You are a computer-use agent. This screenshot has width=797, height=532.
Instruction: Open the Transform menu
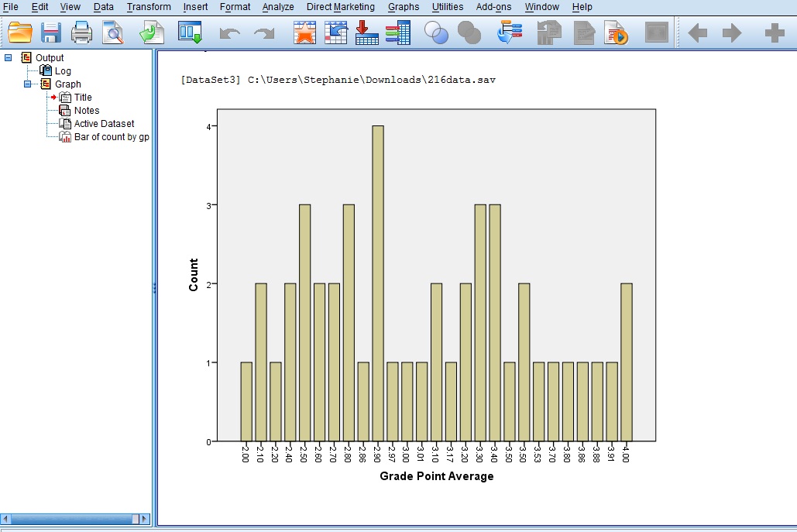click(149, 7)
